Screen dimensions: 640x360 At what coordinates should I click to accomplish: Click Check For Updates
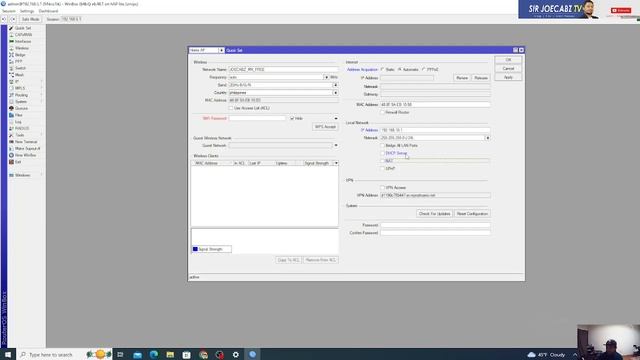[434, 213]
